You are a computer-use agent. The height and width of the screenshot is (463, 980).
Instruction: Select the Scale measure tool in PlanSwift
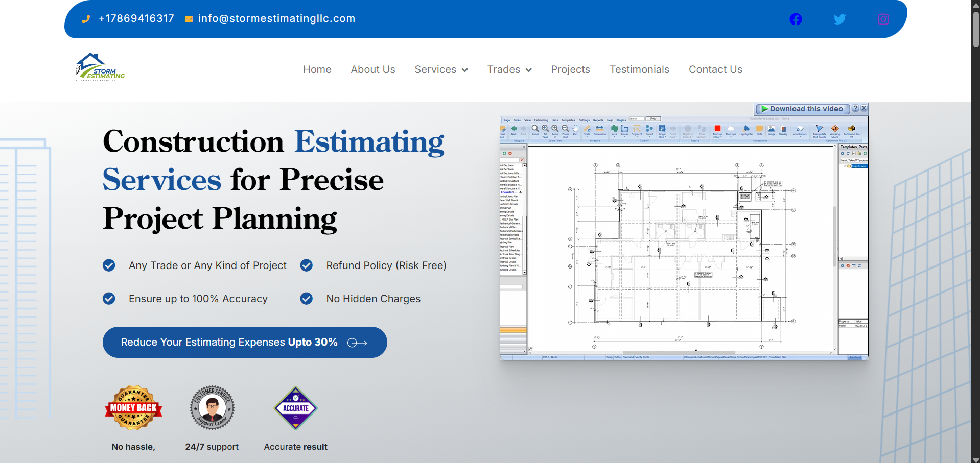[587, 130]
